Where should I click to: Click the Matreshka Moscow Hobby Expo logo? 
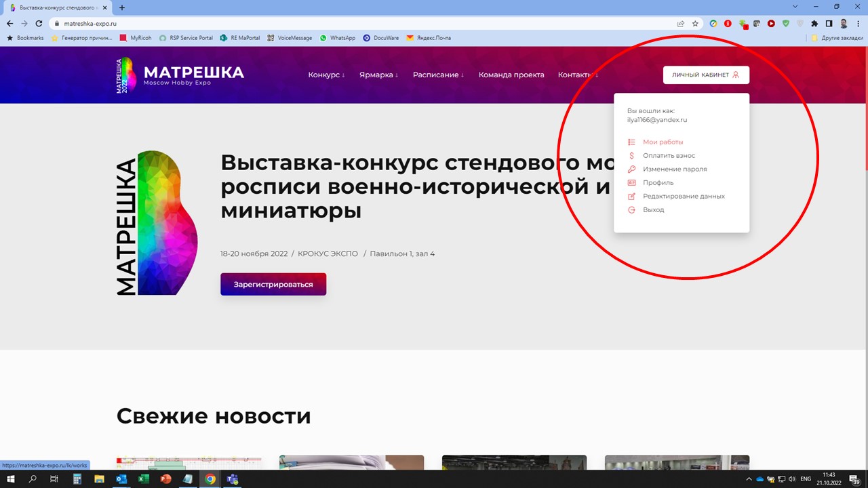[x=180, y=75]
